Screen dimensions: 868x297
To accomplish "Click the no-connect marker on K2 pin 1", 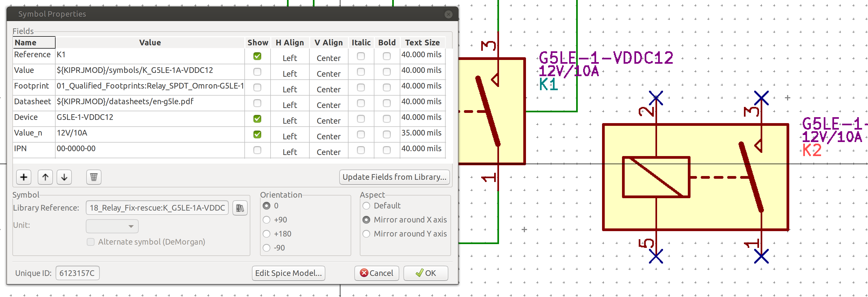I will point(761,256).
